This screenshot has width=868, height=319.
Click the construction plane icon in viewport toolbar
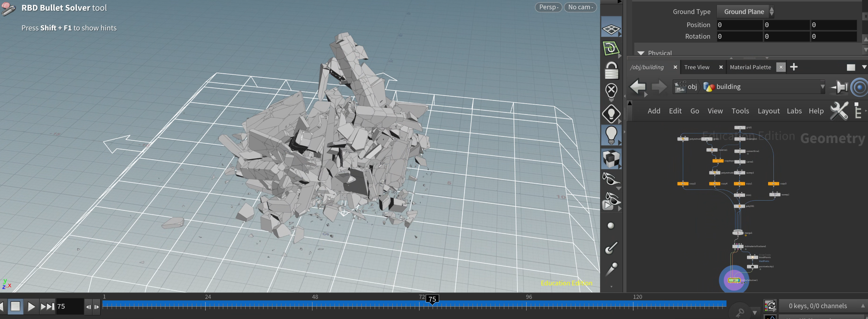[611, 48]
